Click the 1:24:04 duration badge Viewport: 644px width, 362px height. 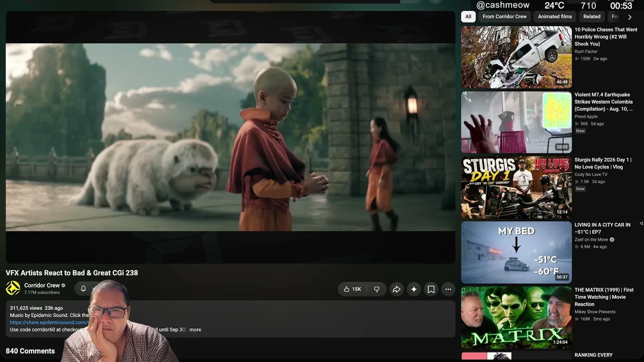point(560,342)
